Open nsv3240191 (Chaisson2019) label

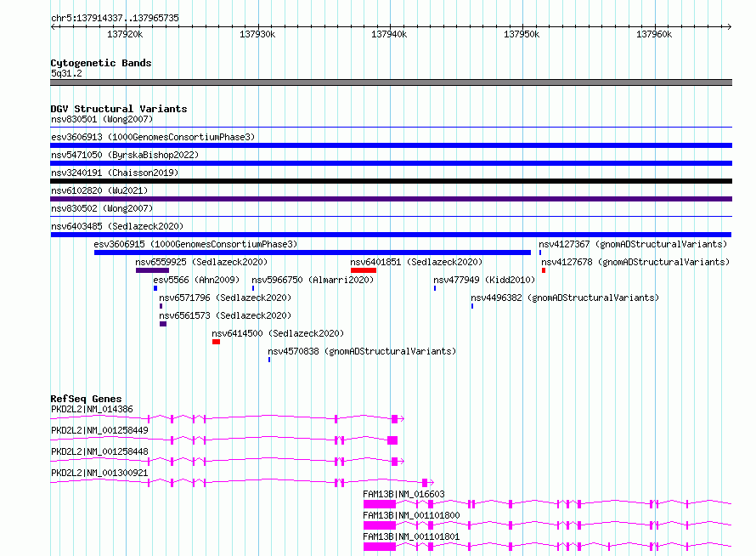[x=115, y=173]
